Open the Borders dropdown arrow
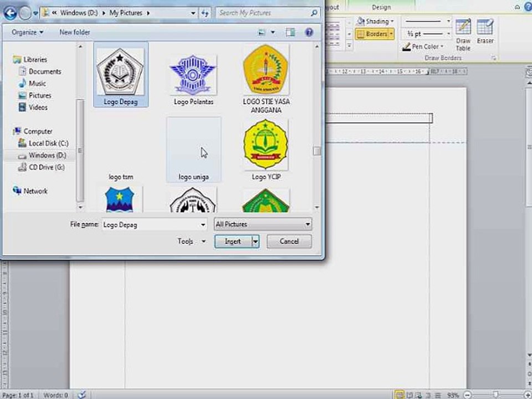 pos(392,34)
